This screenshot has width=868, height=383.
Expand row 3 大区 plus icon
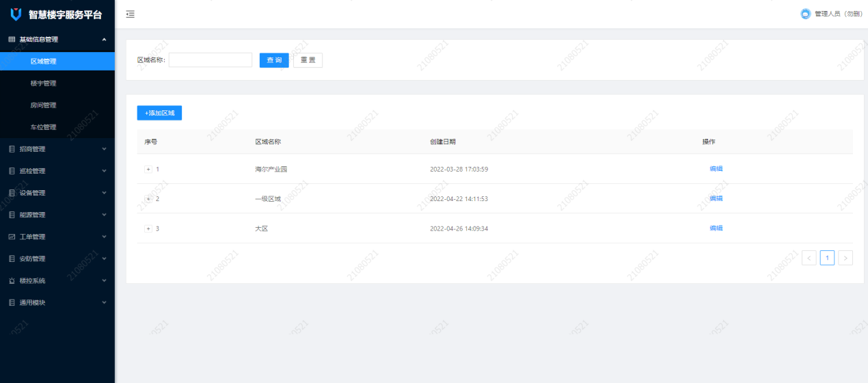coord(148,228)
